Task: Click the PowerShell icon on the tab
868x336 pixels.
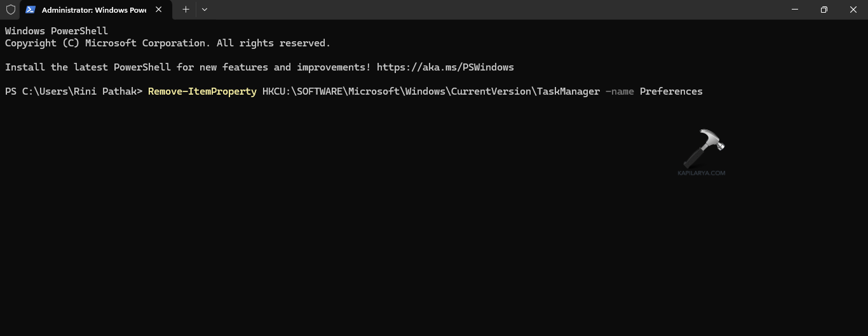Action: click(x=31, y=10)
